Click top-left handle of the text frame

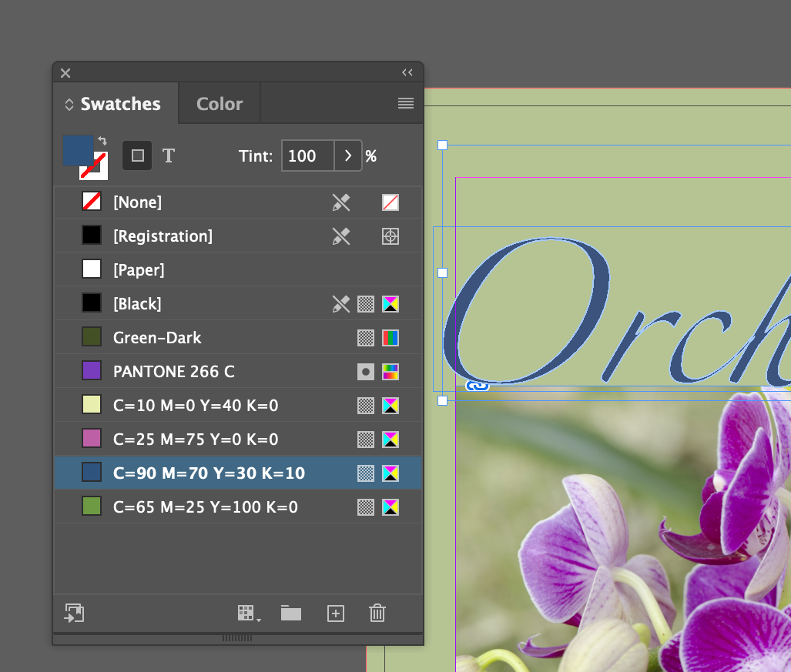click(442, 145)
